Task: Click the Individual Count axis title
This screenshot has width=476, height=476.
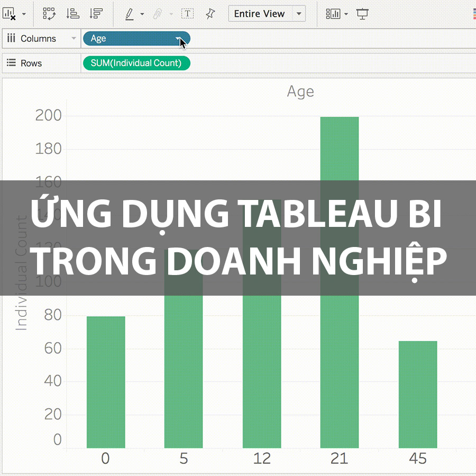Action: click(22, 273)
